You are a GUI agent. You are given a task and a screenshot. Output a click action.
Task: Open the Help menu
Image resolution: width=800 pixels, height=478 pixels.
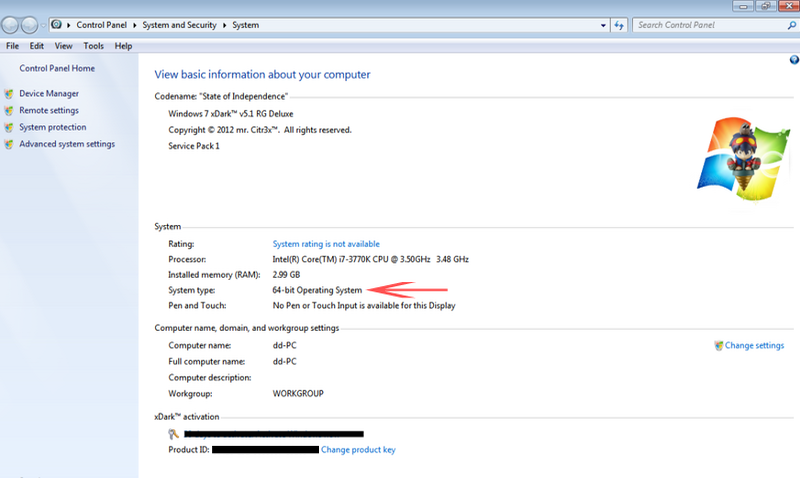(123, 46)
